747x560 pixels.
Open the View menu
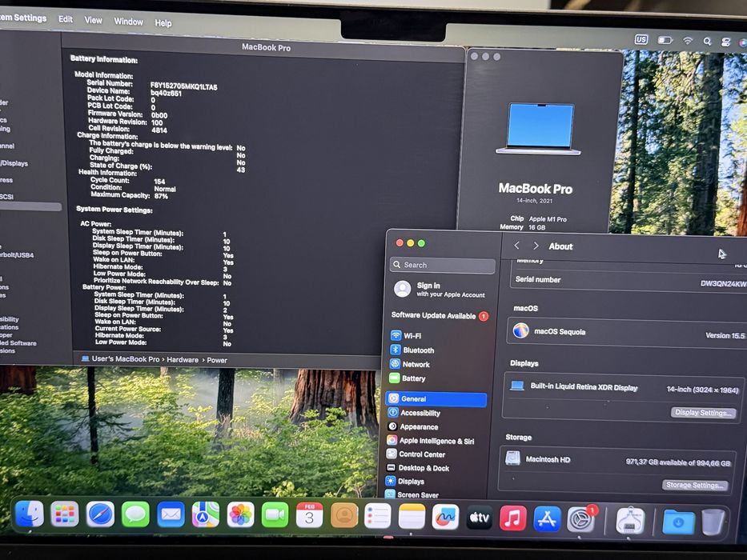tap(94, 21)
